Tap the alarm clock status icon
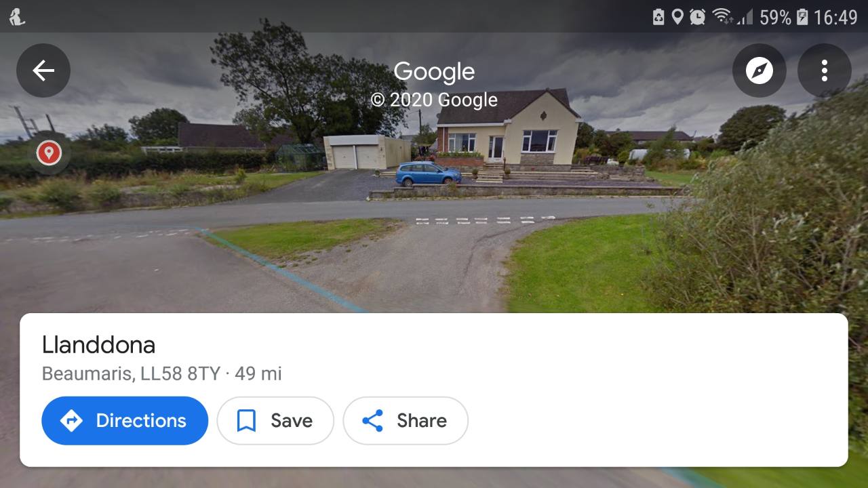This screenshot has height=488, width=868. pos(697,16)
